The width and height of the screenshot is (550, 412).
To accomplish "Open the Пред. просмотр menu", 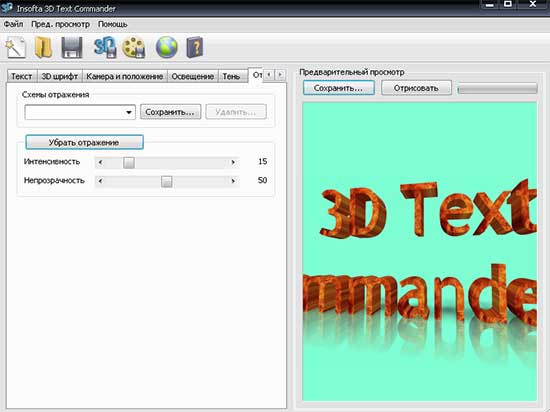I will point(60,24).
